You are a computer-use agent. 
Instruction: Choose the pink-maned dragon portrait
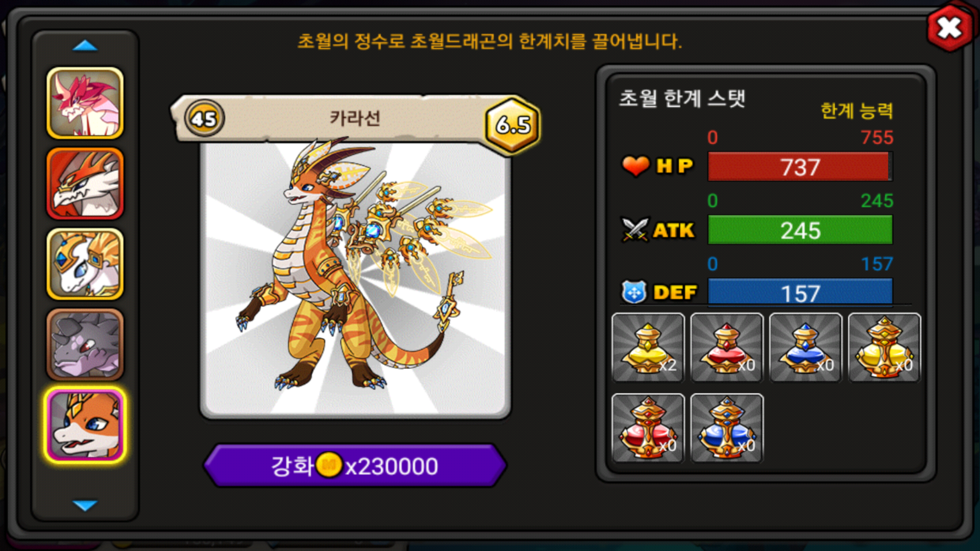85,103
